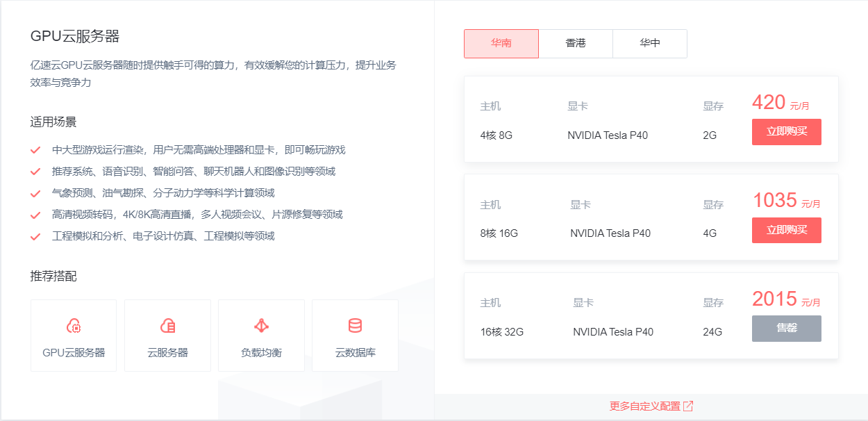868x421 pixels.
Task: Buy the 420 元/月 plan with 立即购买
Action: pos(787,131)
